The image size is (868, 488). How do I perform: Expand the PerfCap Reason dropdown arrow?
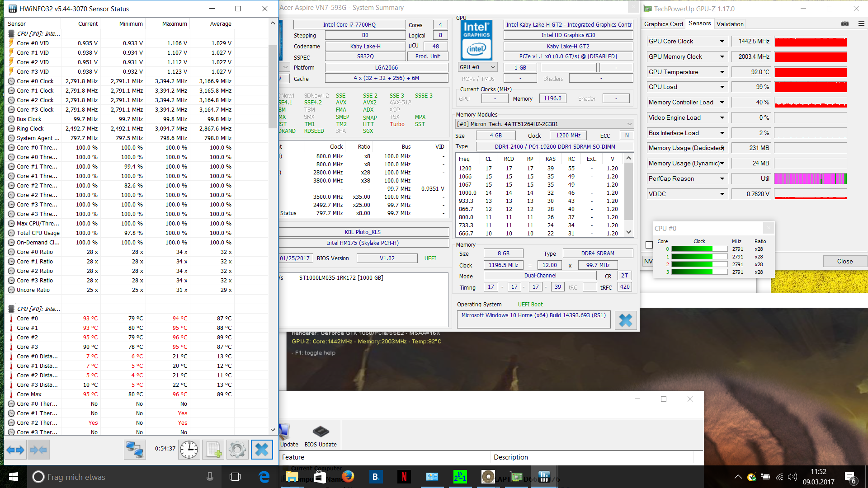click(722, 179)
